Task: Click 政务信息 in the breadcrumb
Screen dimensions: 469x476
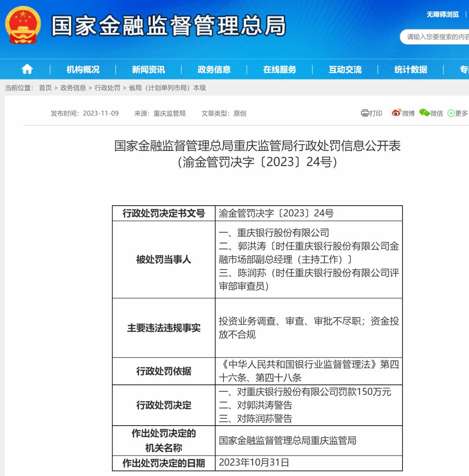Action: pos(73,88)
